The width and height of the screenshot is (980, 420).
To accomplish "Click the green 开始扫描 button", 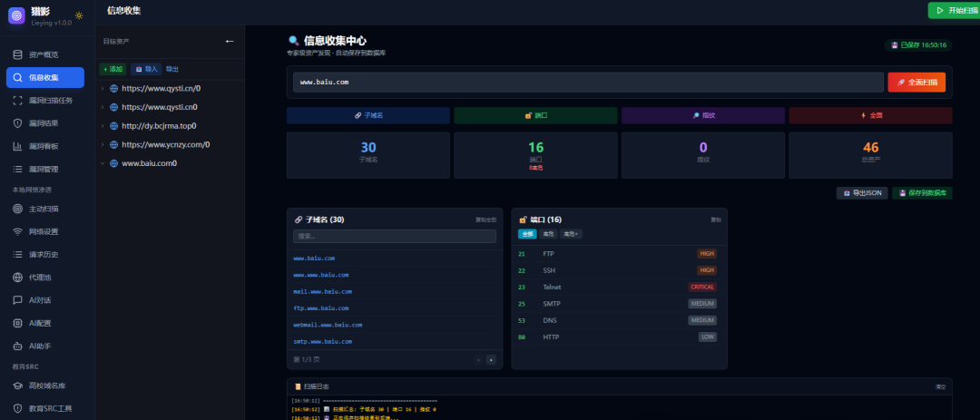I will tap(954, 11).
